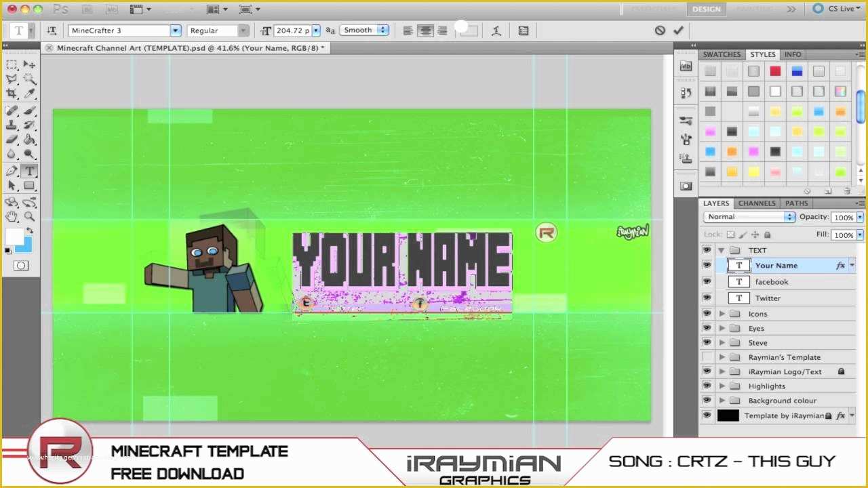Toggle the text orientation button
Image resolution: width=868 pixels, height=488 pixels.
52,30
